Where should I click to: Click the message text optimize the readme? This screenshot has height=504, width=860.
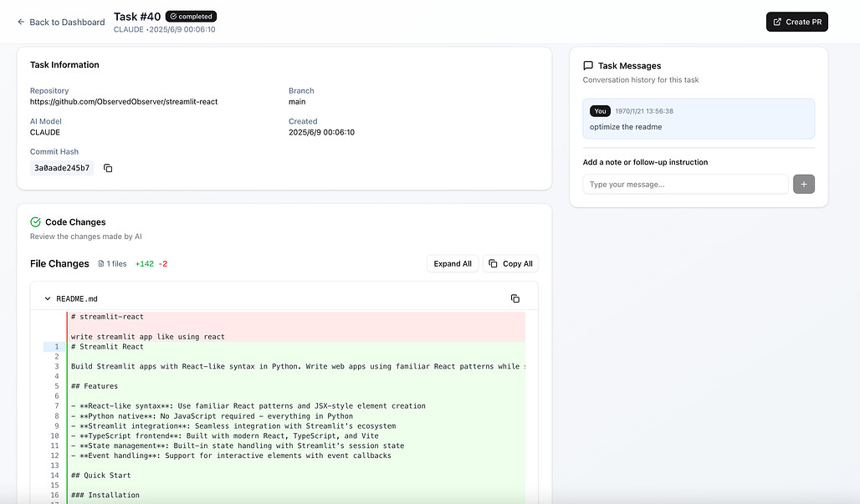[x=626, y=126]
